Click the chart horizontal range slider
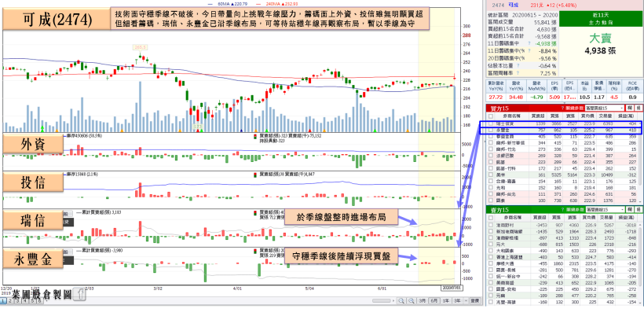Screen dimensions: 644x309 [x=381, y=300]
